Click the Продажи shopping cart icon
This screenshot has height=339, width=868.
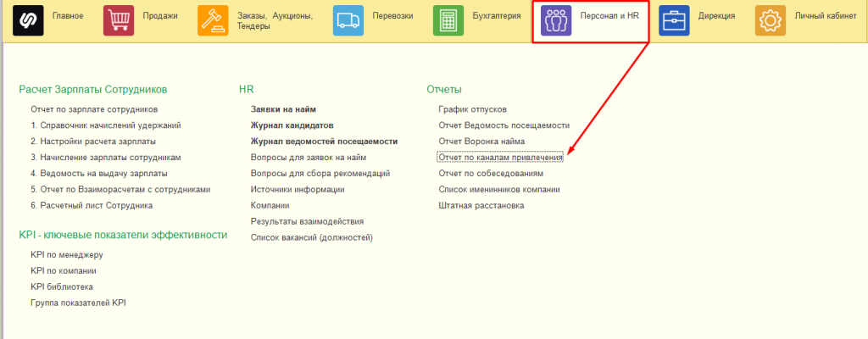(119, 20)
